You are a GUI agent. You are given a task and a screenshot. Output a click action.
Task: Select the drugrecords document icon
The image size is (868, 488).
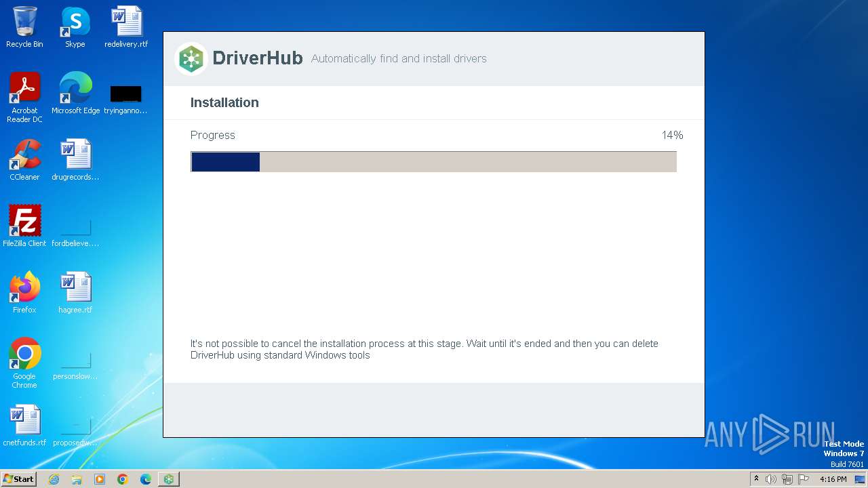click(x=75, y=160)
